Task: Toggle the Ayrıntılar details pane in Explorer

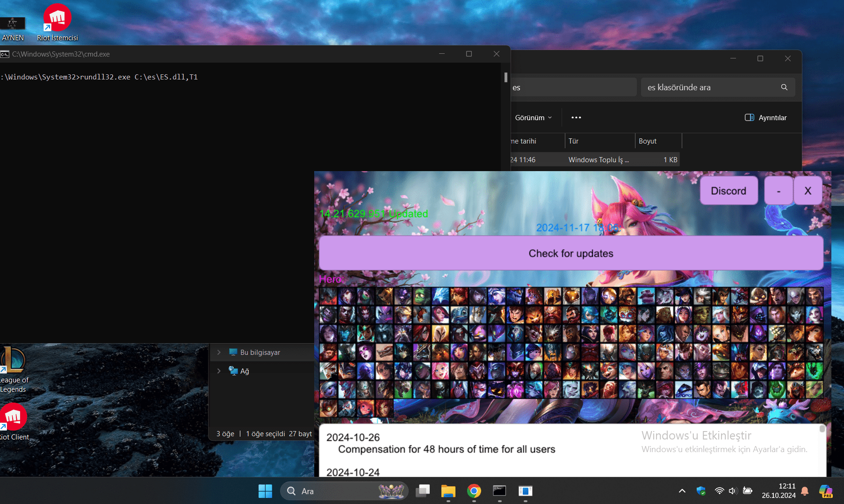Action: [765, 117]
